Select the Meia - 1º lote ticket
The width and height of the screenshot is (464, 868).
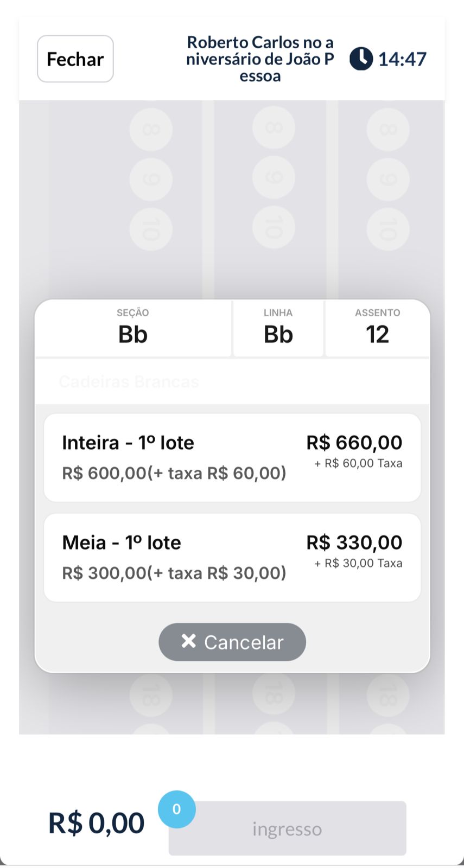232,558
